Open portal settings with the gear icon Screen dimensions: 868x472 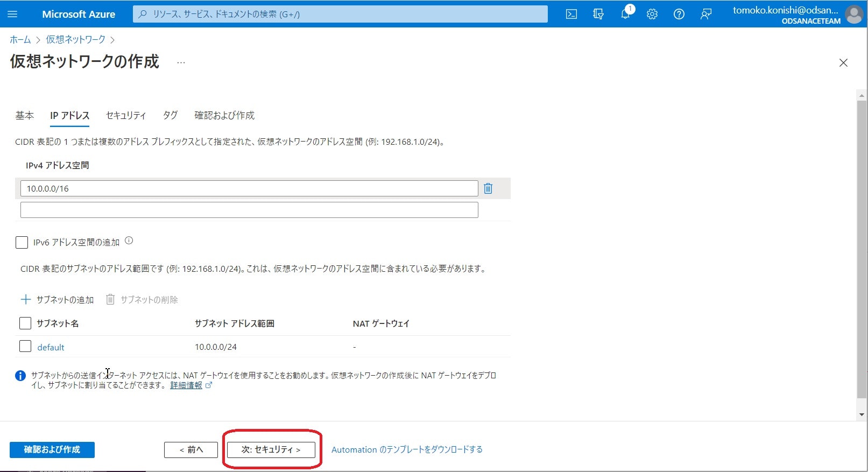click(652, 14)
